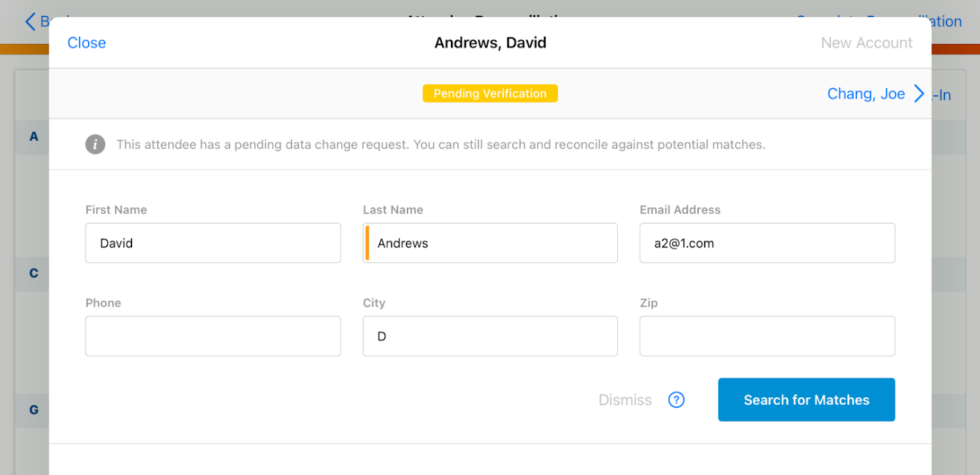Select the City input field
The height and width of the screenshot is (475, 980).
pyautogui.click(x=490, y=336)
